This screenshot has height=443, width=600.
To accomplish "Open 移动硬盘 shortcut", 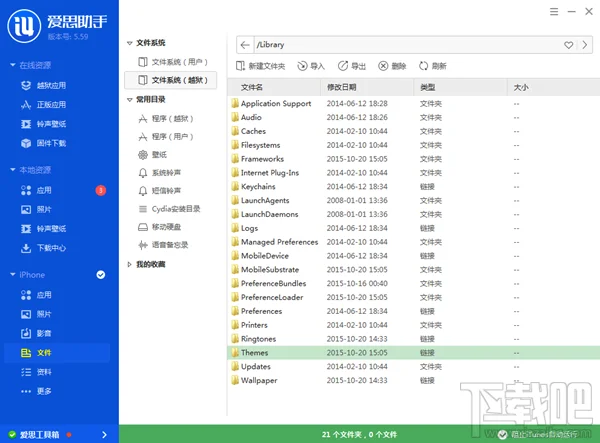I will 159,227.
